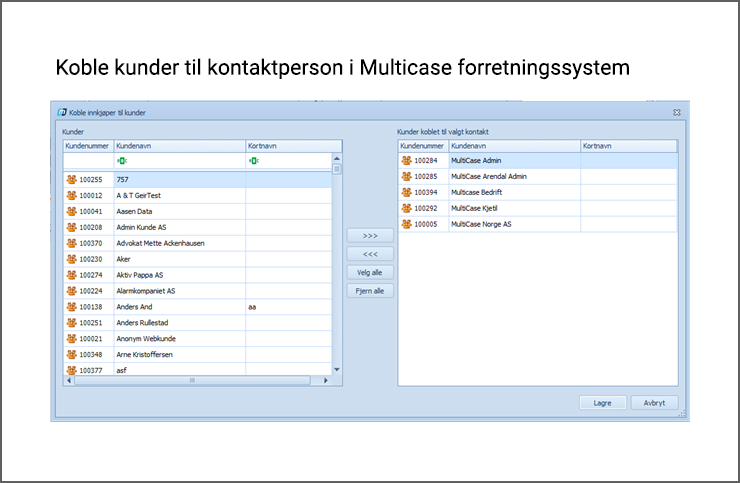This screenshot has height=483, width=740.
Task: Click the customer icon next to 100041
Action: pyautogui.click(x=71, y=211)
